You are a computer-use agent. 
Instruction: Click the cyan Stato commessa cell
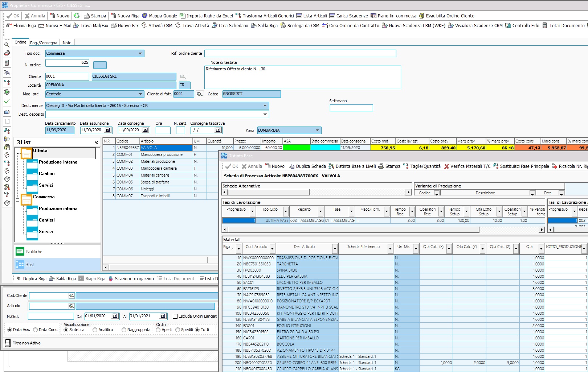click(x=325, y=148)
